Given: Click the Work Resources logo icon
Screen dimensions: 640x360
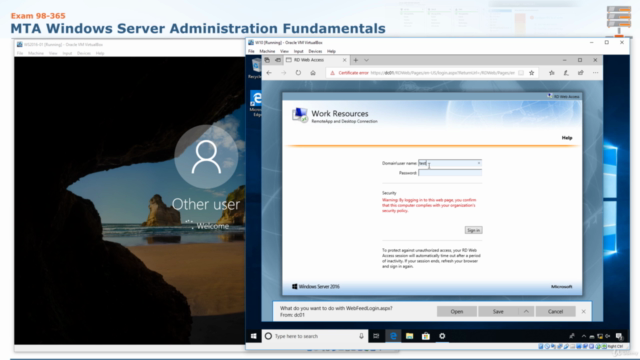Looking at the screenshot, I should point(300,115).
